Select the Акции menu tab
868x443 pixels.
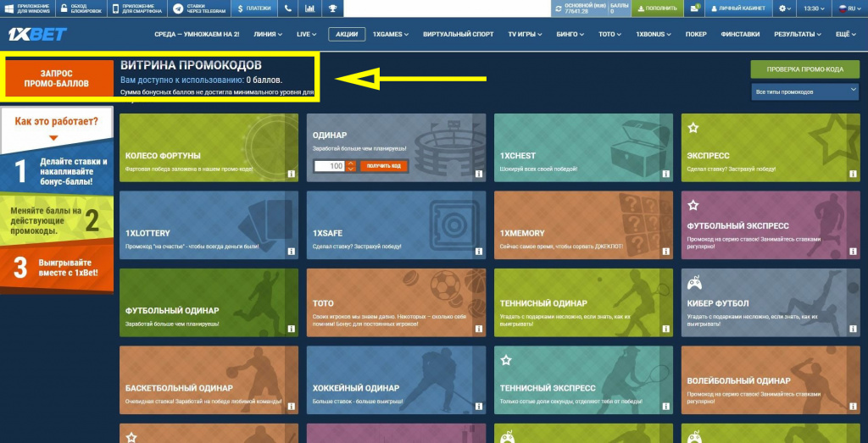tap(347, 34)
